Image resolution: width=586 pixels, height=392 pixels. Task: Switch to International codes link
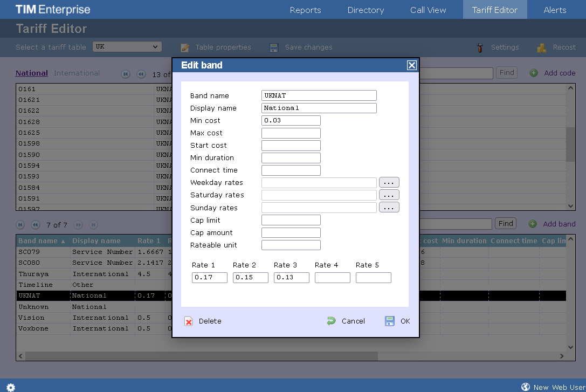tap(77, 73)
